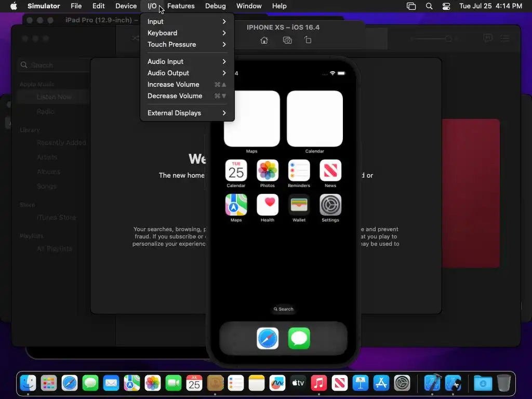Click the Music window Search field

pos(54,65)
